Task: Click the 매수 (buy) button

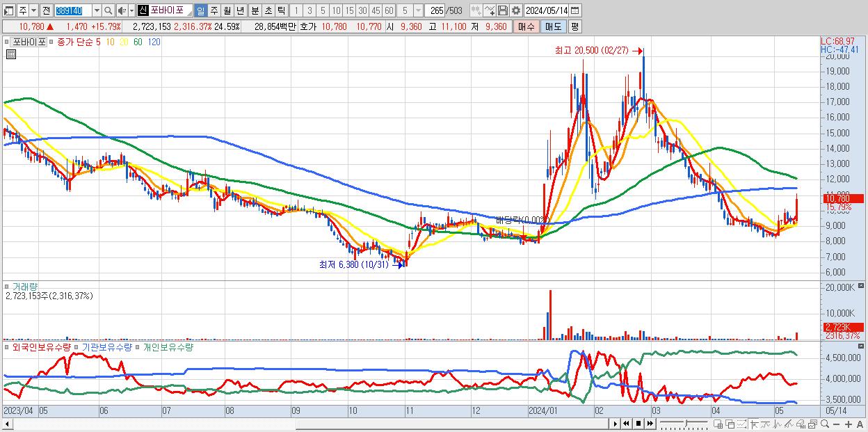Action: coord(526,26)
